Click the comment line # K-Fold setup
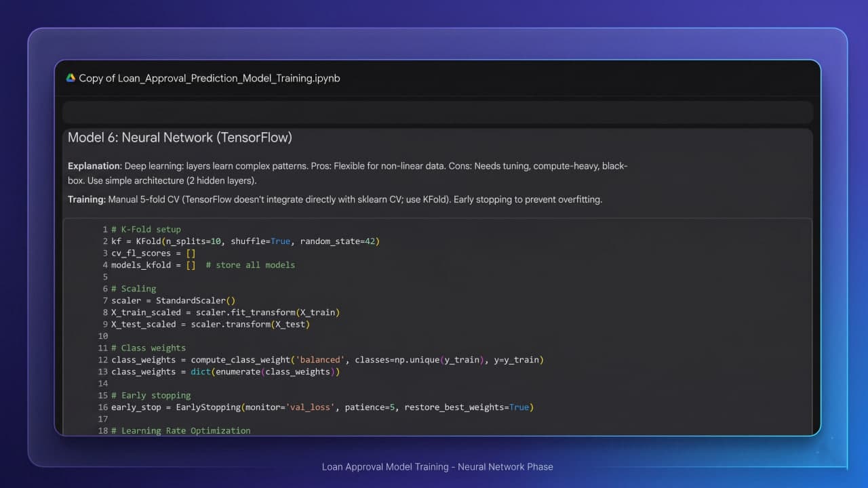Viewport: 868px width, 488px height. [x=146, y=229]
